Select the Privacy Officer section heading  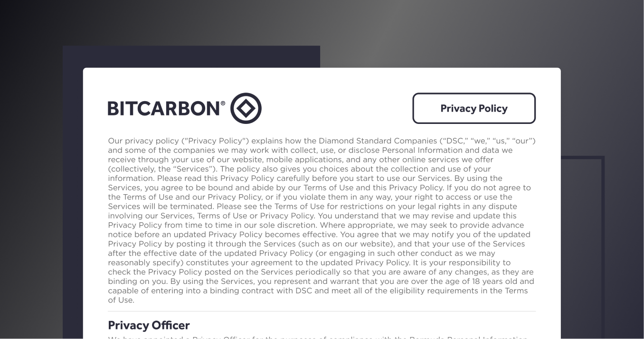149,325
